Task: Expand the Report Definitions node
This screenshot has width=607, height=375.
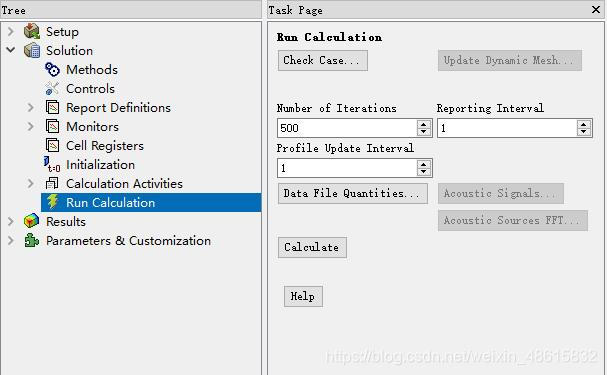Action: coord(31,107)
